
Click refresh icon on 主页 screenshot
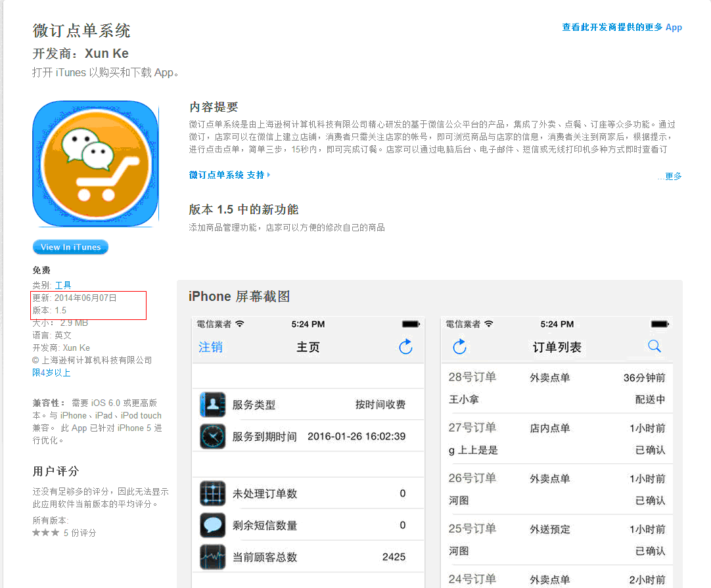pos(405,347)
